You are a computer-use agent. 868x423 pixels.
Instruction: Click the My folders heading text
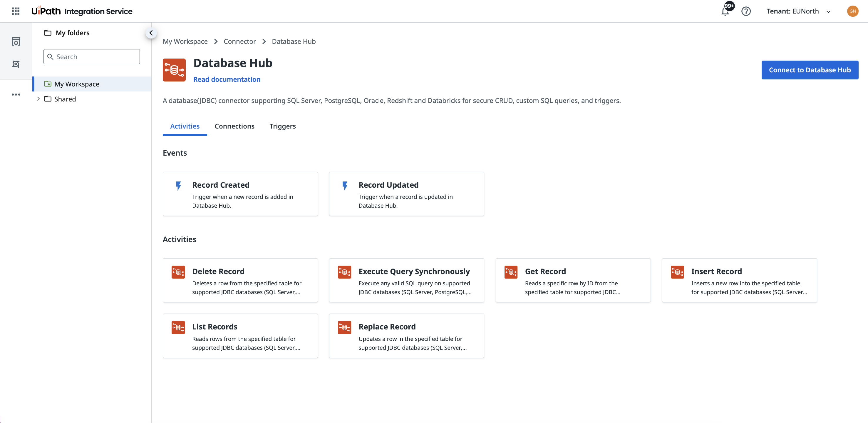pyautogui.click(x=73, y=33)
